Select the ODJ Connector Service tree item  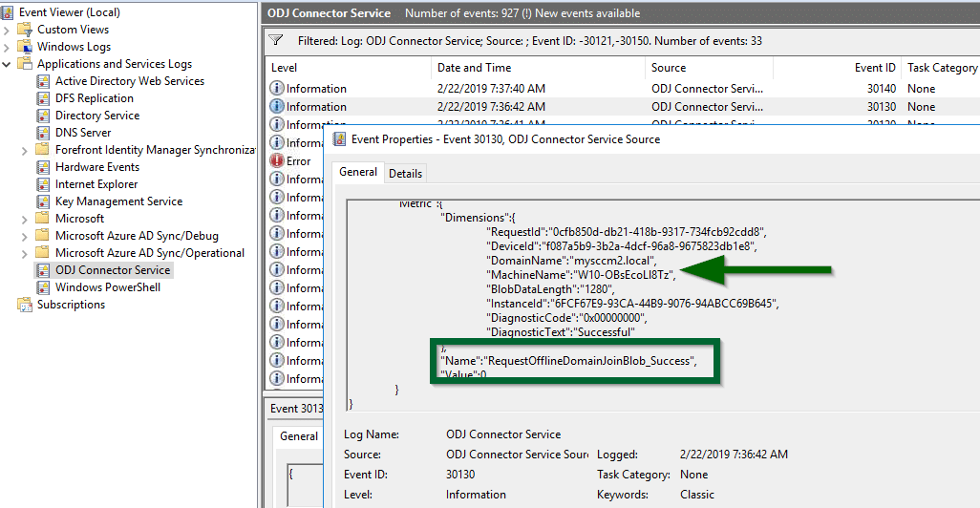(x=113, y=270)
